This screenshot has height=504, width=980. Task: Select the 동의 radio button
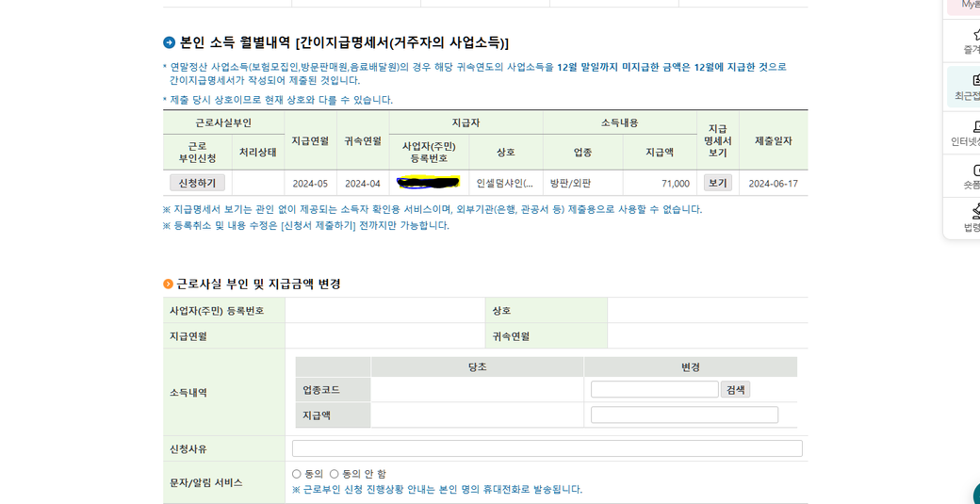[x=297, y=474]
